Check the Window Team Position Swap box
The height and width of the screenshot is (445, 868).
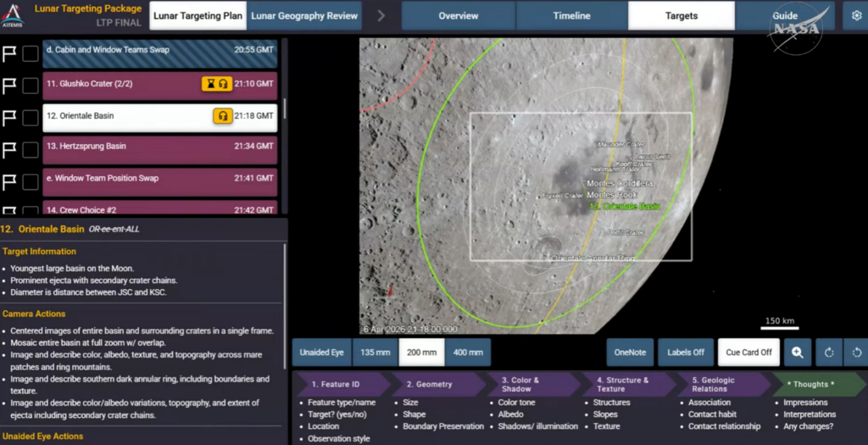tap(31, 181)
